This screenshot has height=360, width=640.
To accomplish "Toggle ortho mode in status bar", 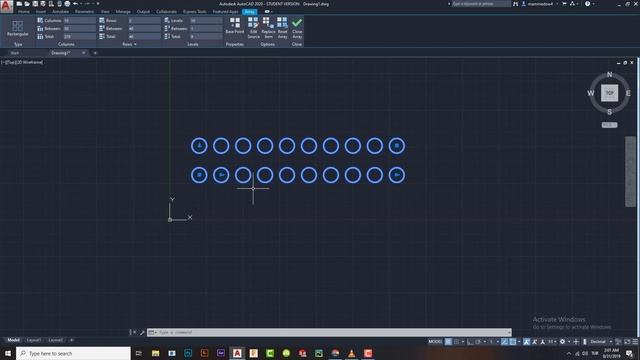I will [x=470, y=342].
